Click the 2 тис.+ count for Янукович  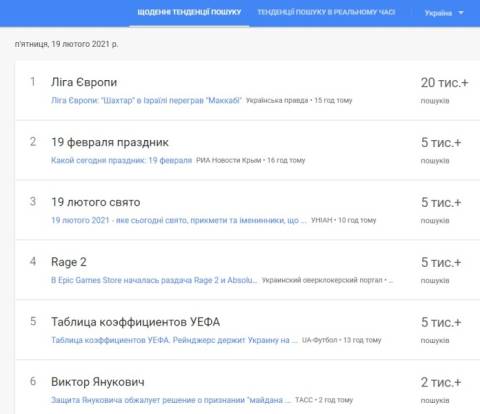[441, 382]
